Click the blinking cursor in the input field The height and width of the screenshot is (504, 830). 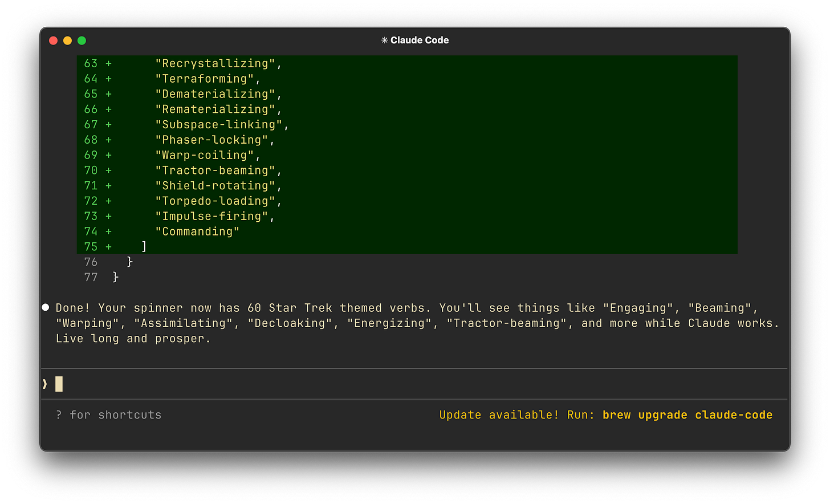click(x=58, y=384)
